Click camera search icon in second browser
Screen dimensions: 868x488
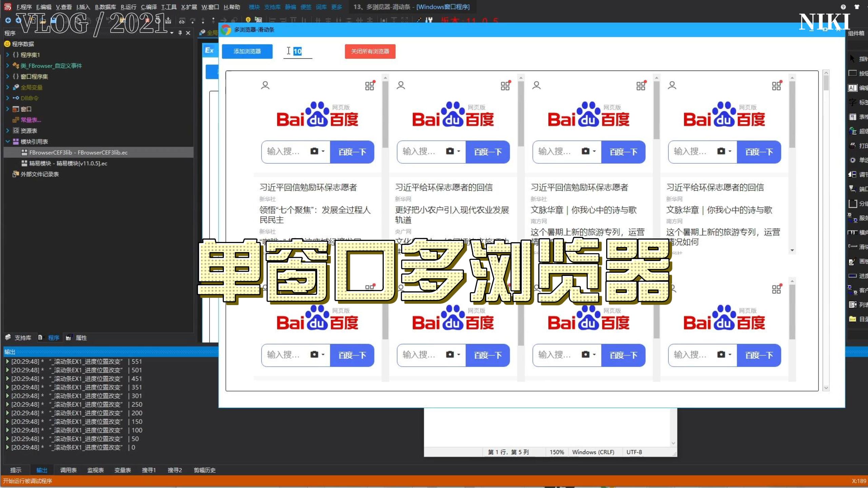[x=450, y=151]
